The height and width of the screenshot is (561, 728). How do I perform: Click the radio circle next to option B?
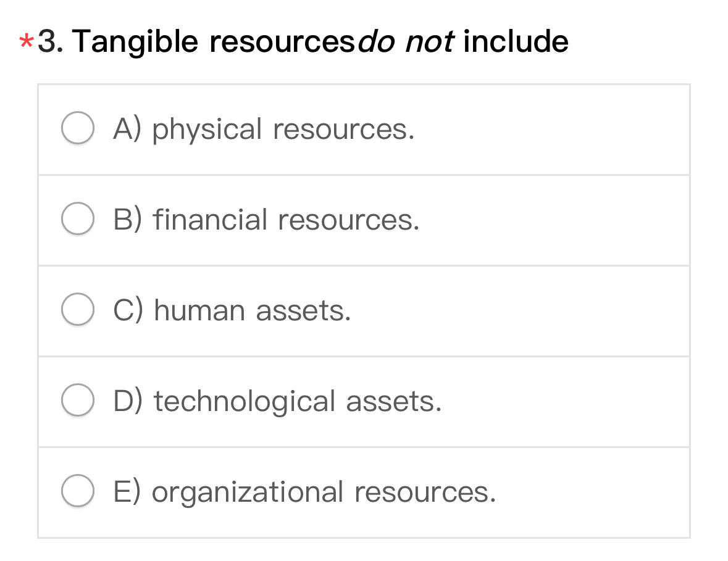click(x=78, y=217)
